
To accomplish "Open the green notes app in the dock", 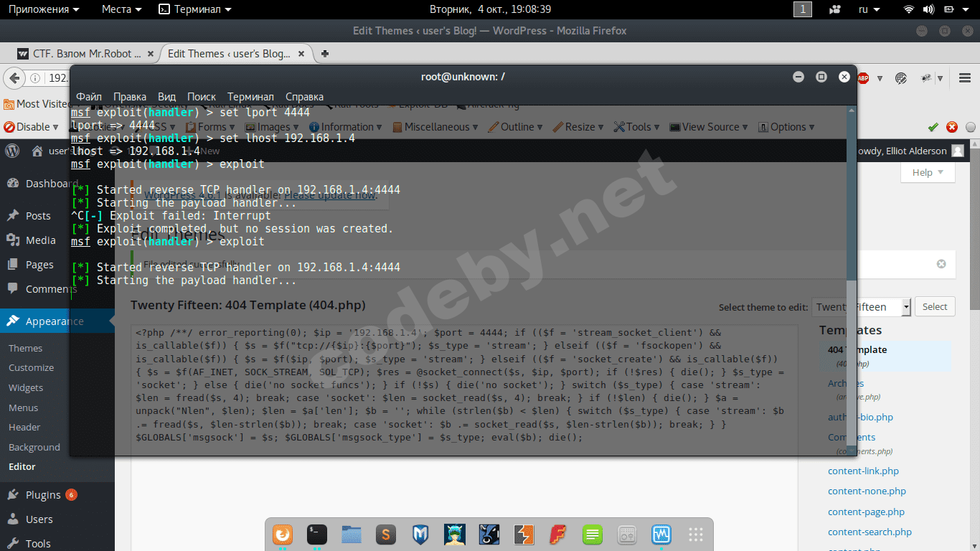I will (x=593, y=534).
